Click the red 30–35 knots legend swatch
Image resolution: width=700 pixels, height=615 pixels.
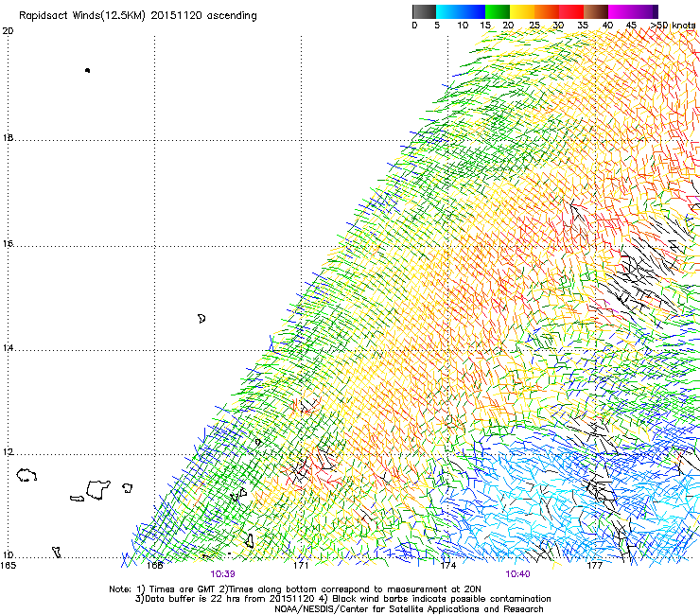(571, 11)
